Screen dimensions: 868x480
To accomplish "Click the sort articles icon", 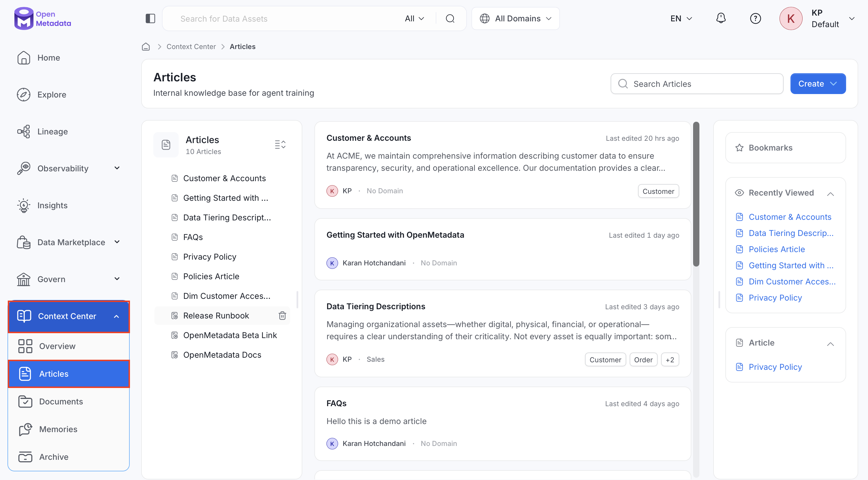I will [x=280, y=145].
